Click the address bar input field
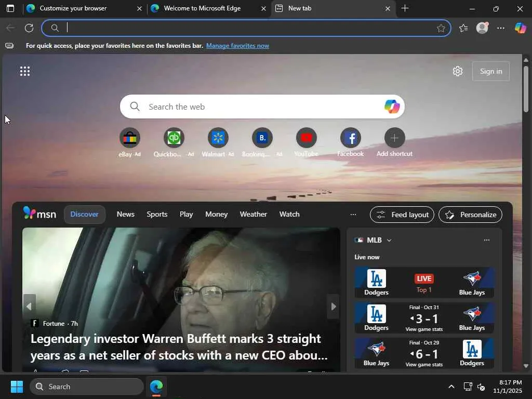Viewport: 532px width, 399px height. [246, 28]
